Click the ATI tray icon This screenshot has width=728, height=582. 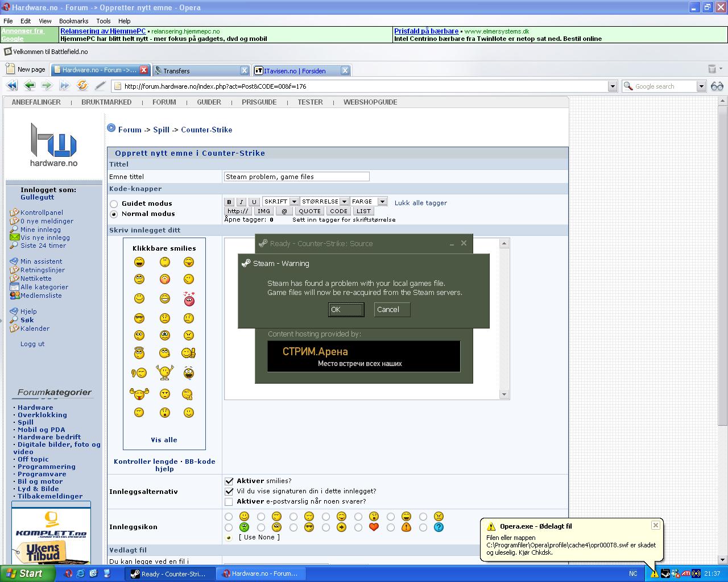tap(686, 573)
